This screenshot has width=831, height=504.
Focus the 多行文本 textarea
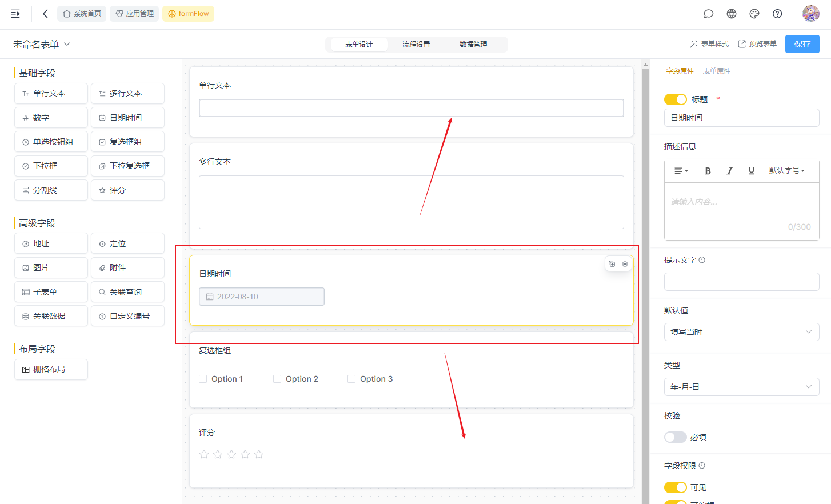coord(411,202)
